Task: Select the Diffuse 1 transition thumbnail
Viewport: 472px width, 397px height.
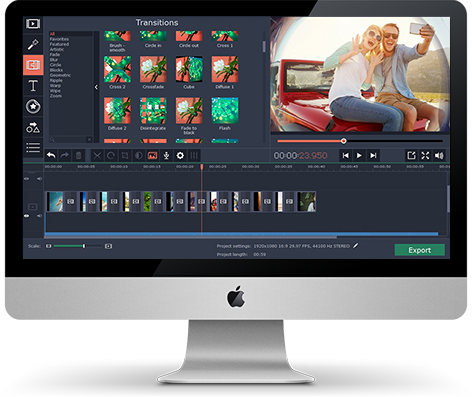Action: [x=225, y=69]
